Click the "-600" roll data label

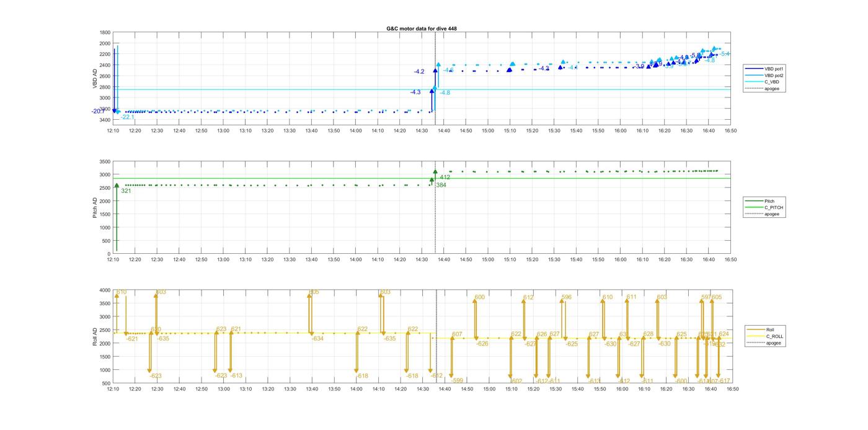click(x=681, y=381)
